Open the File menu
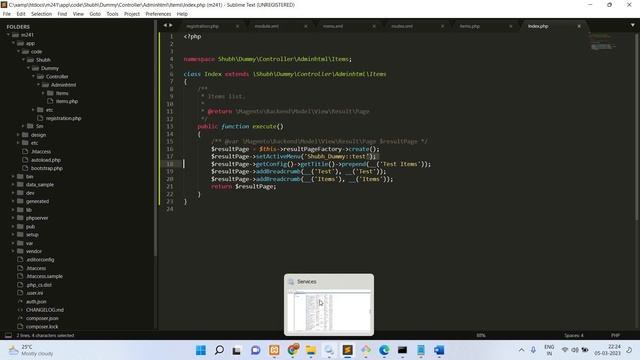Screen dimensions: 640x360 click(7, 14)
